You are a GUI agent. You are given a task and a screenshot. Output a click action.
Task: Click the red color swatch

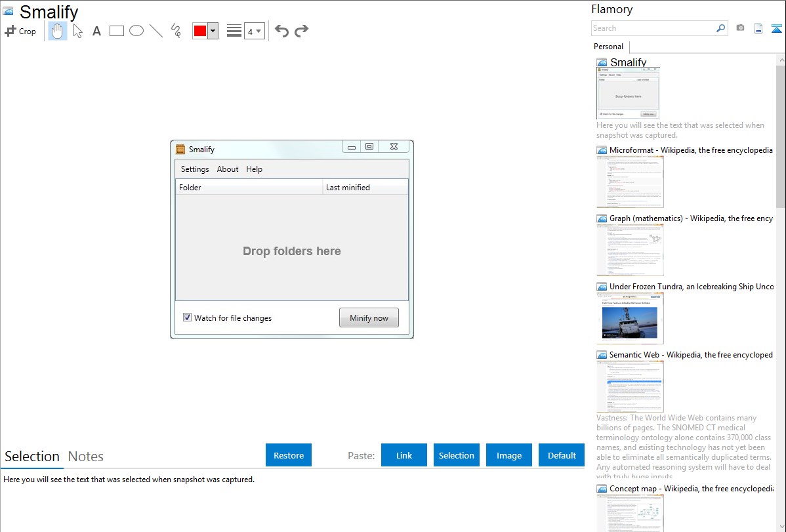click(200, 31)
